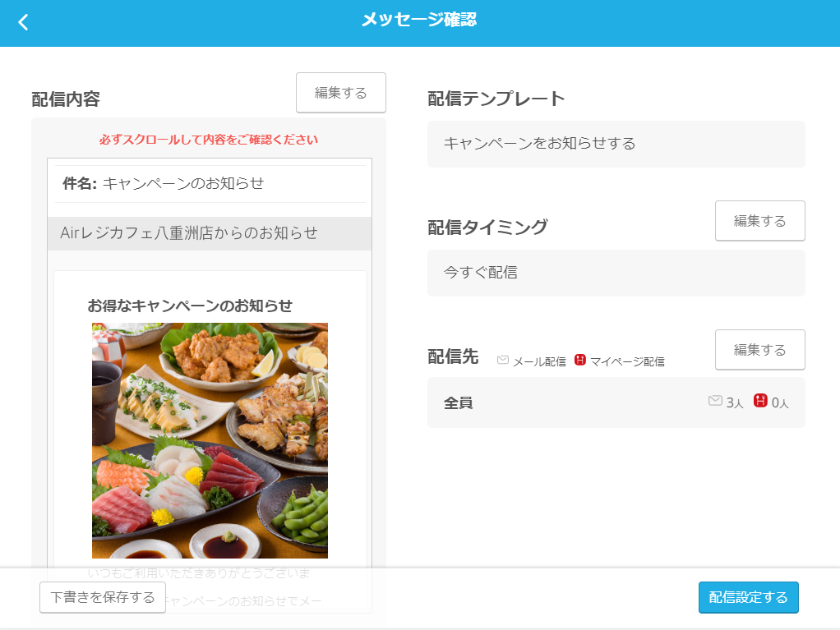Screen dimensions: 840x630
Task: Click 編集する next to 配信先
Action: point(759,349)
